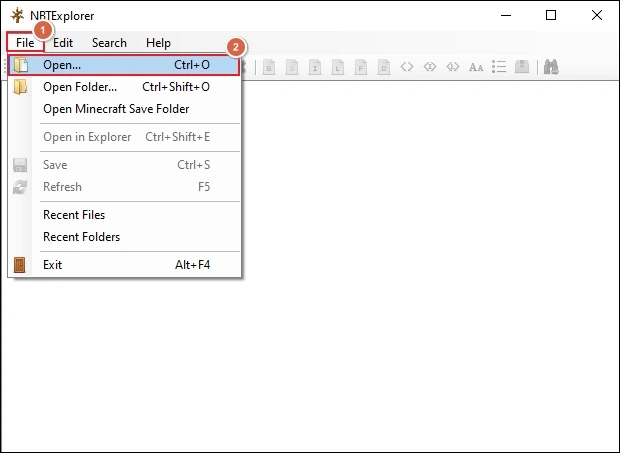
Task: Close the NBTExplorer window
Action: [597, 15]
